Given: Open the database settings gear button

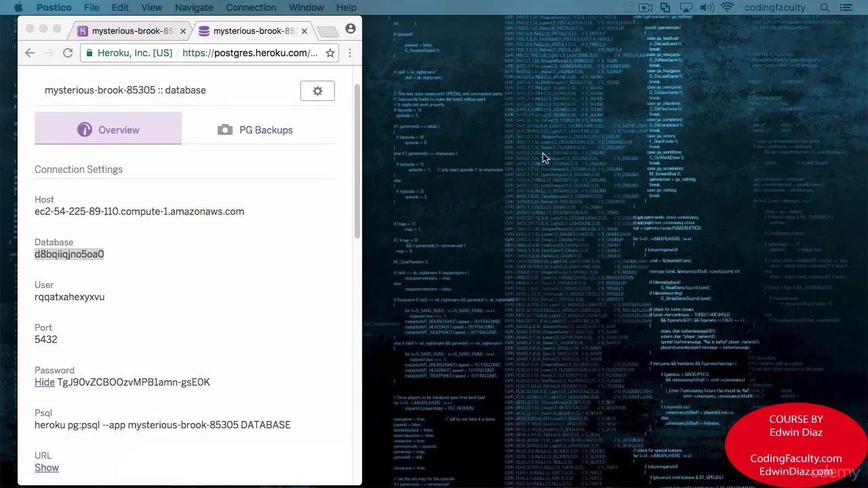Looking at the screenshot, I should coord(317,91).
